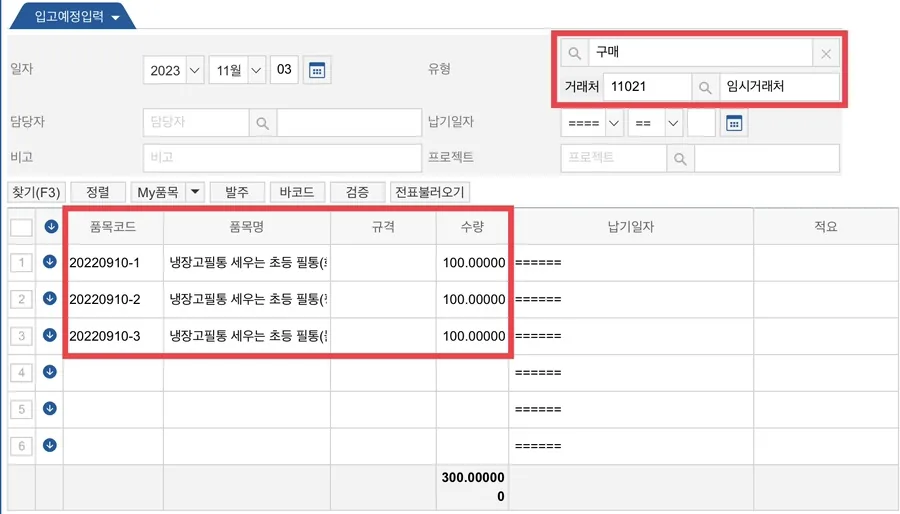
Task: Click the blue down-arrow icon on row 3
Action: click(50, 335)
